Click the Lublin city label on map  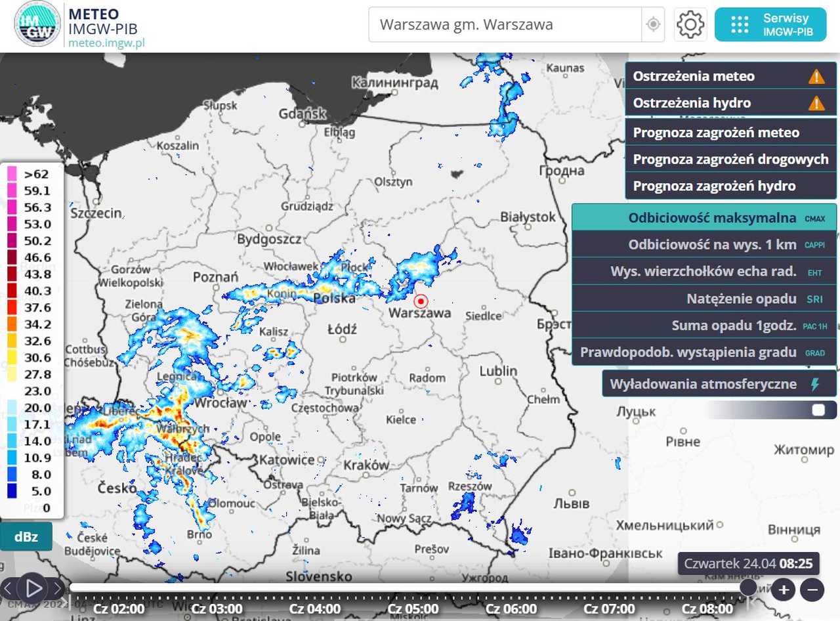coord(498,371)
